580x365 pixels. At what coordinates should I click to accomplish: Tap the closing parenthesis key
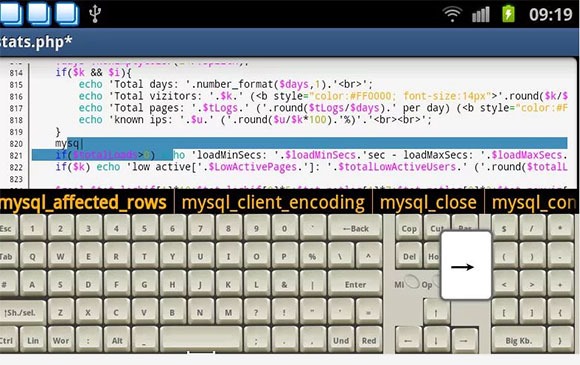pos(532,256)
